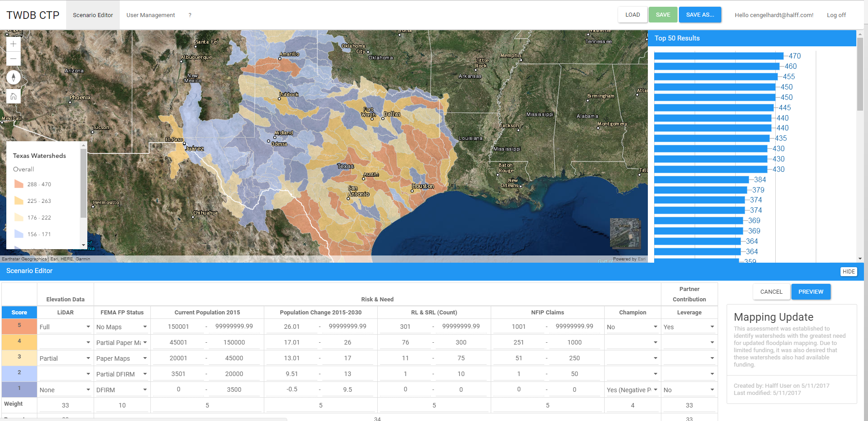The width and height of the screenshot is (868, 421).
Task: Click the LiDAR weight field showing 33
Action: [65, 405]
